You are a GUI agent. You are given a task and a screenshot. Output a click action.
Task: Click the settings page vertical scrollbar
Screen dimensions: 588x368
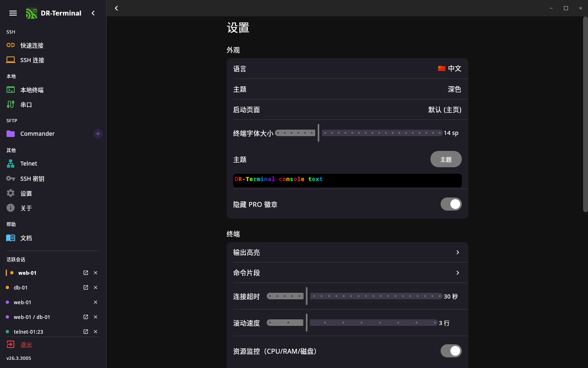pos(585,114)
